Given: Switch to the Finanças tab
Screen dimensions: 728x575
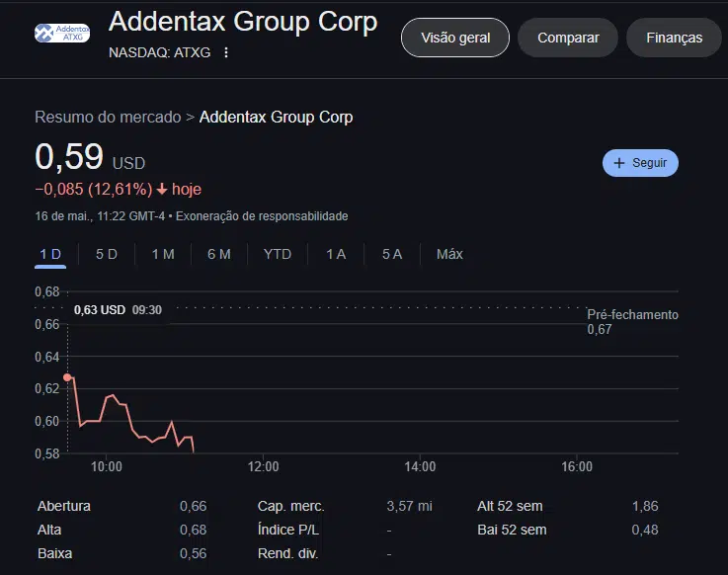Looking at the screenshot, I should 674,38.
